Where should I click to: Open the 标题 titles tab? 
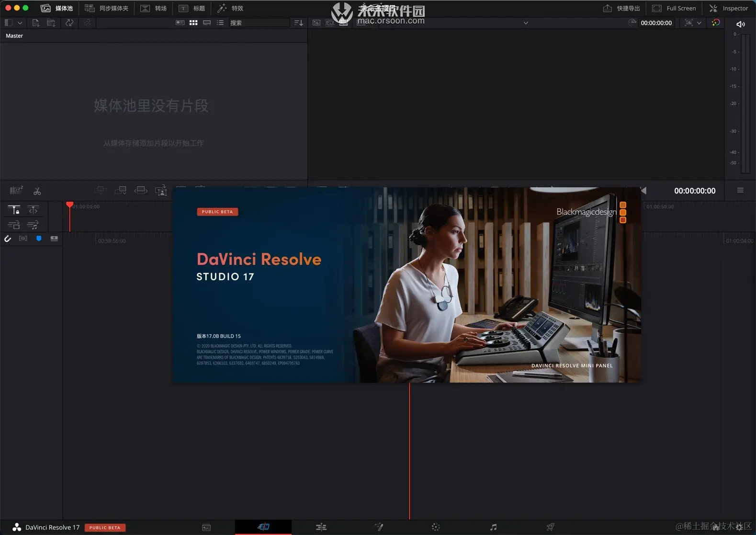[x=192, y=8]
